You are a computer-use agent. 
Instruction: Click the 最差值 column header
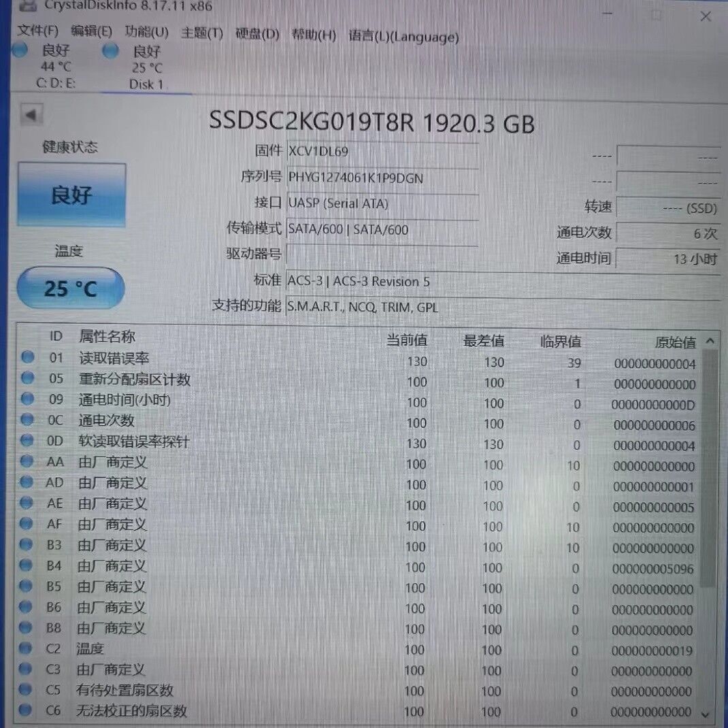coord(483,341)
